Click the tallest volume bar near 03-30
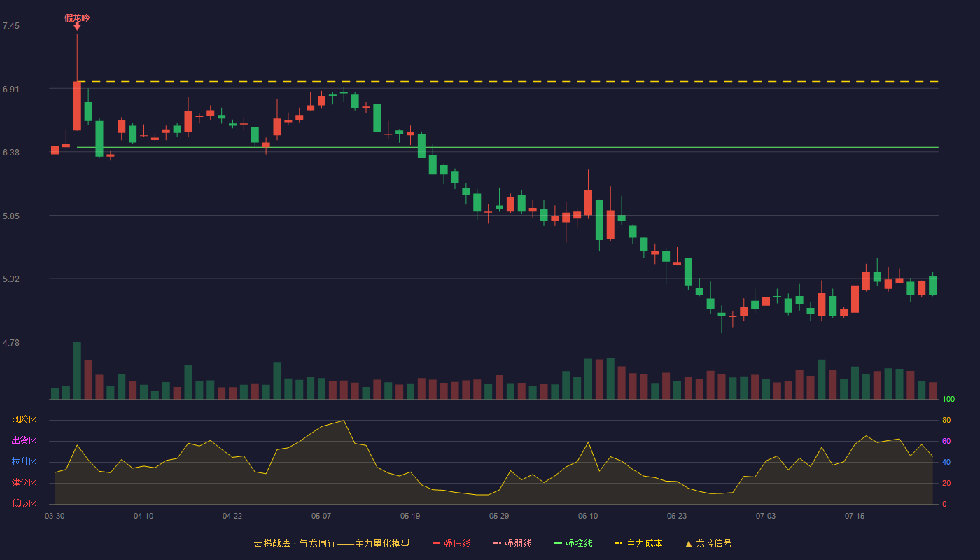The image size is (980, 560). coord(77,370)
